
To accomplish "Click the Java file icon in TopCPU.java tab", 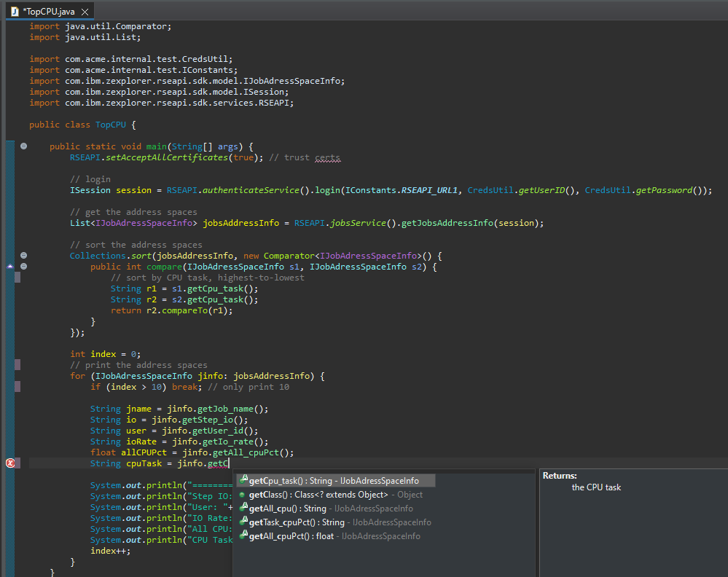I will click(14, 12).
